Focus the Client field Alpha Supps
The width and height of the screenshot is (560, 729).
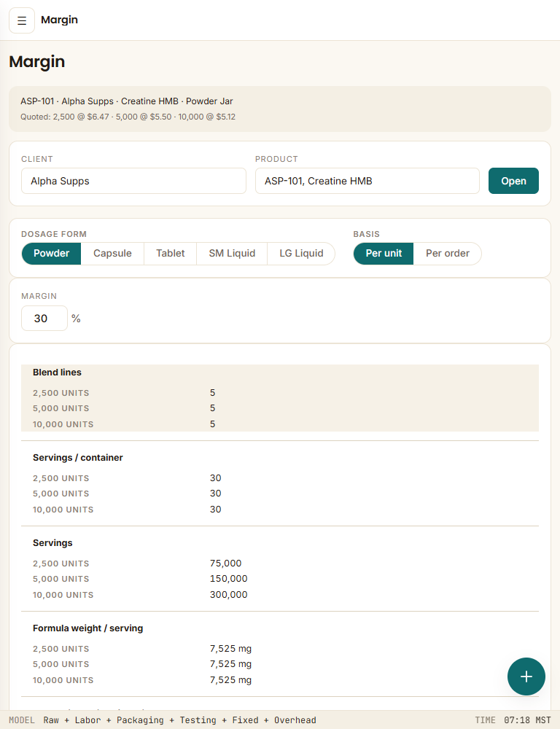click(x=133, y=181)
